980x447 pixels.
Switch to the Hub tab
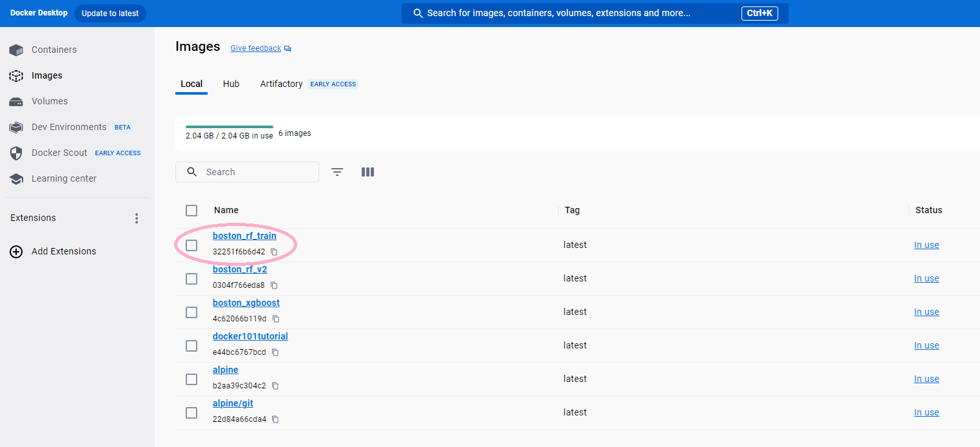pyautogui.click(x=231, y=84)
